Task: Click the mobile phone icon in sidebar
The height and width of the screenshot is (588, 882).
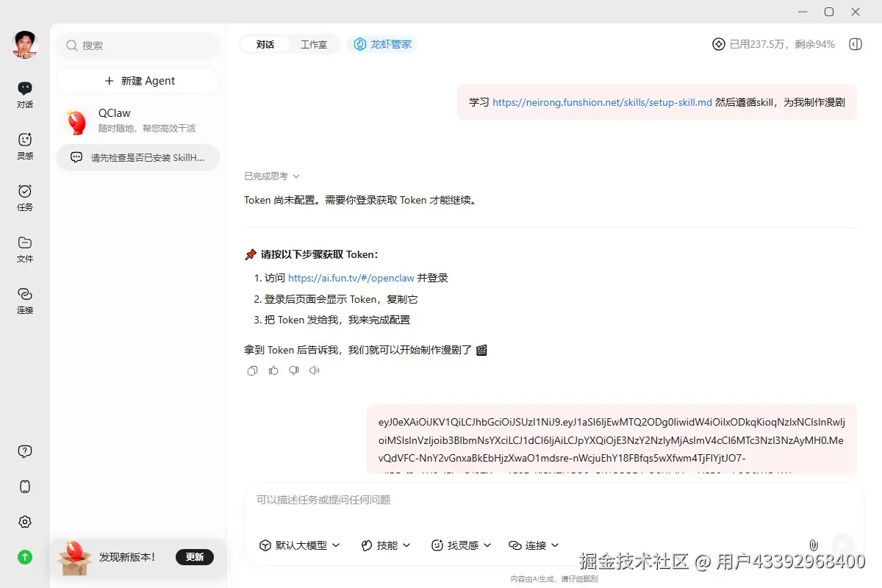Action: pyautogui.click(x=25, y=487)
